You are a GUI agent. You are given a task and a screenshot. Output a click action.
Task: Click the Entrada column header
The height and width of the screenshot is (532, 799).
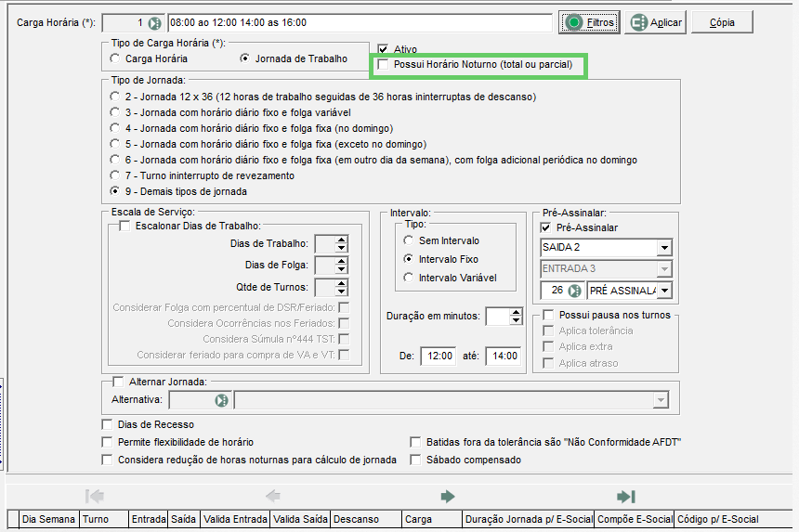click(x=149, y=519)
